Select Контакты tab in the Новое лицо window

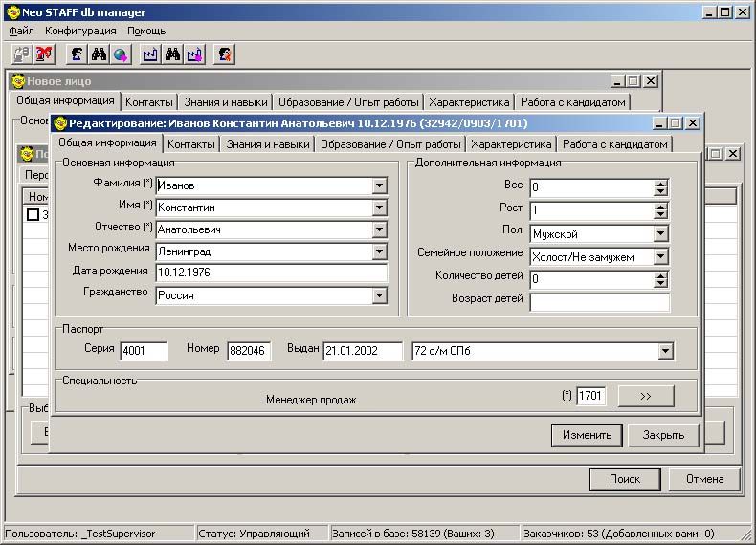point(149,102)
